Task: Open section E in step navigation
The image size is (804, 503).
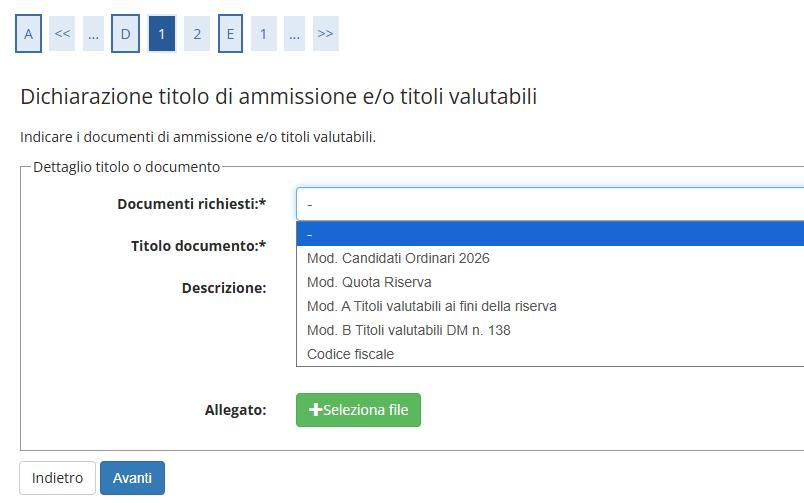Action: [x=230, y=34]
